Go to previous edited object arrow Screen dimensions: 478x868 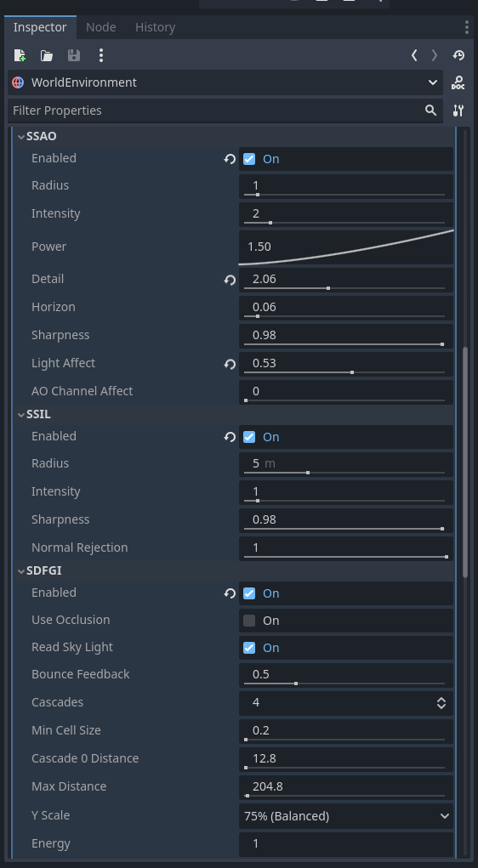pyautogui.click(x=413, y=54)
